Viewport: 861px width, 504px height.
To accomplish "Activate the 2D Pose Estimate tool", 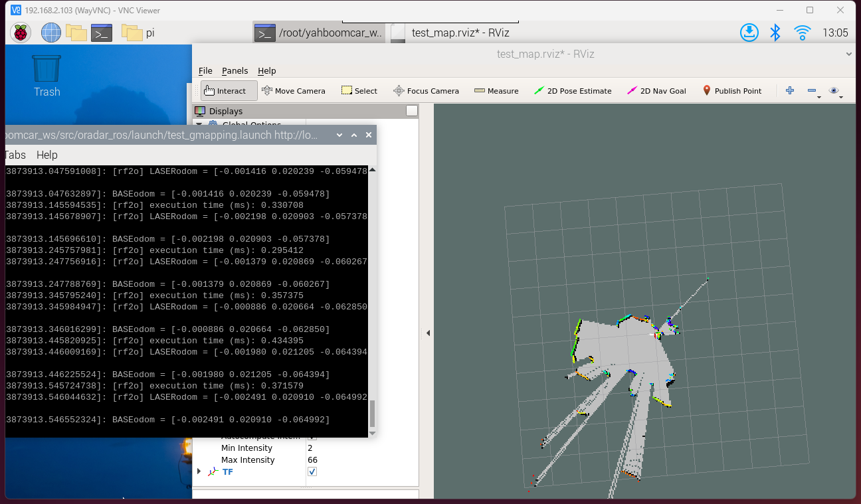I will 573,91.
